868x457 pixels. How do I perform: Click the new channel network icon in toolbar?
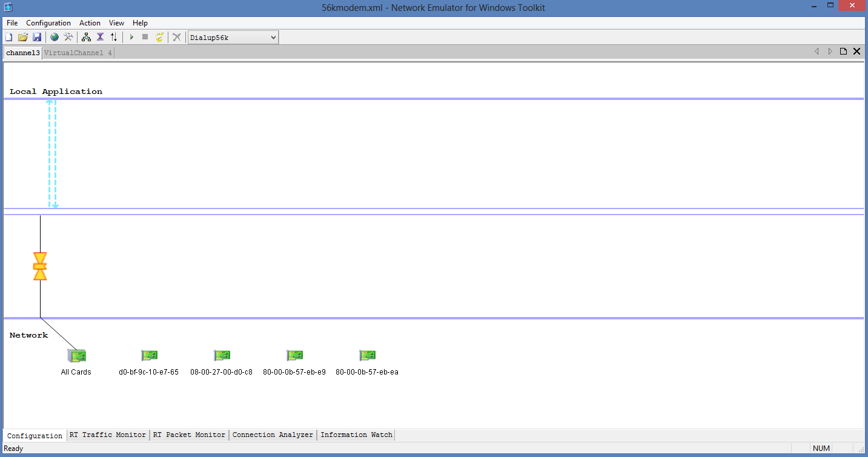(x=85, y=36)
